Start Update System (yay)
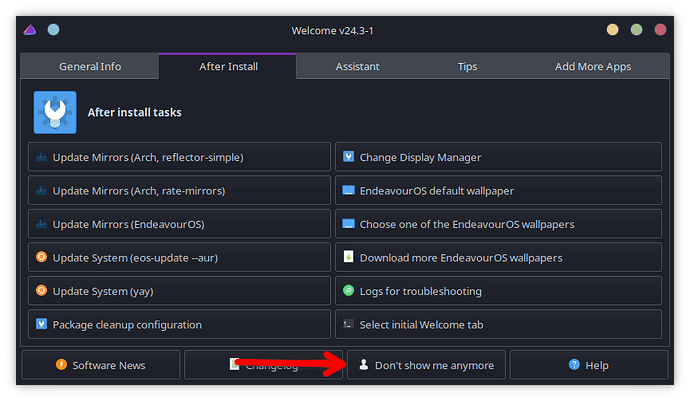This screenshot has height=401, width=690. click(x=180, y=291)
